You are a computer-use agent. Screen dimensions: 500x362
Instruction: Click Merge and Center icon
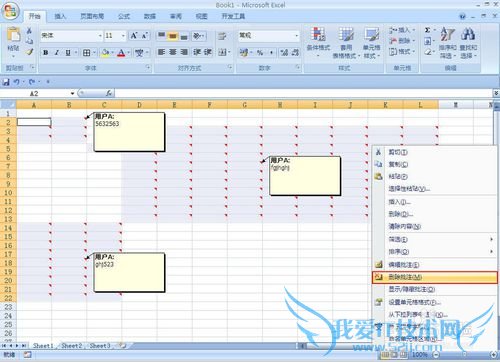tap(222, 52)
